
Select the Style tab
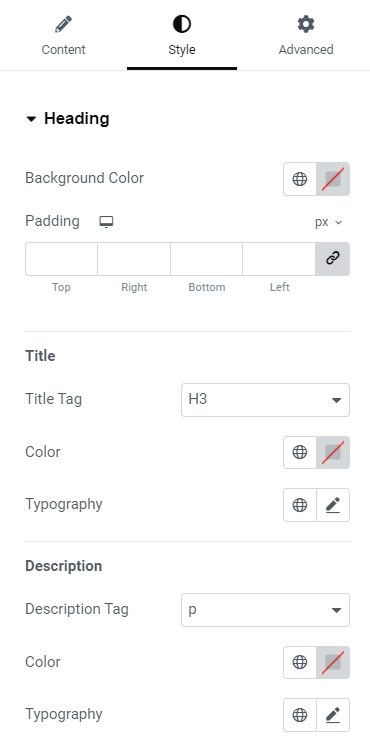pyautogui.click(x=182, y=36)
